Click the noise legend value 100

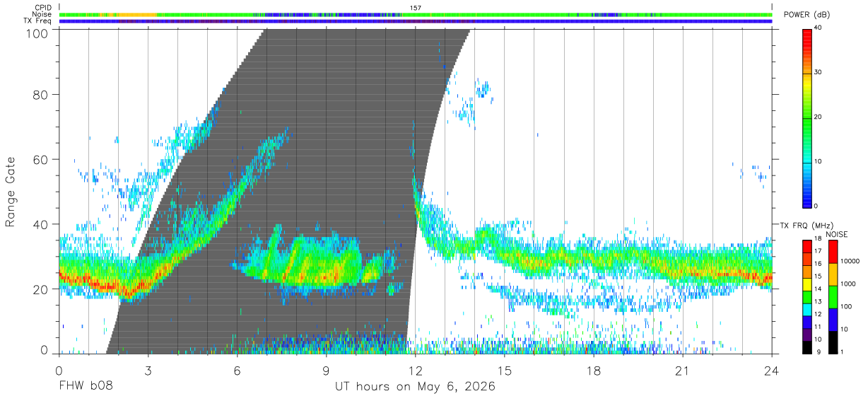[x=846, y=306]
